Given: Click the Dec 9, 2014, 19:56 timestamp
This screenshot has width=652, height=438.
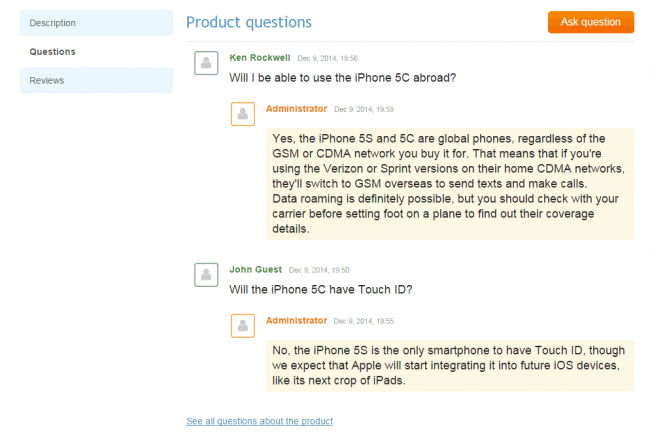Looking at the screenshot, I should point(327,59).
